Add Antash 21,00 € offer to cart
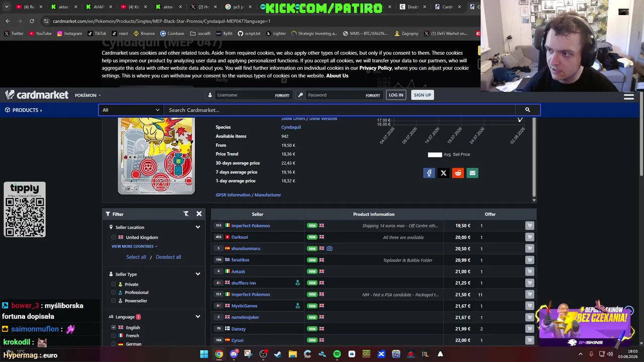This screenshot has height=362, width=644. point(529,271)
